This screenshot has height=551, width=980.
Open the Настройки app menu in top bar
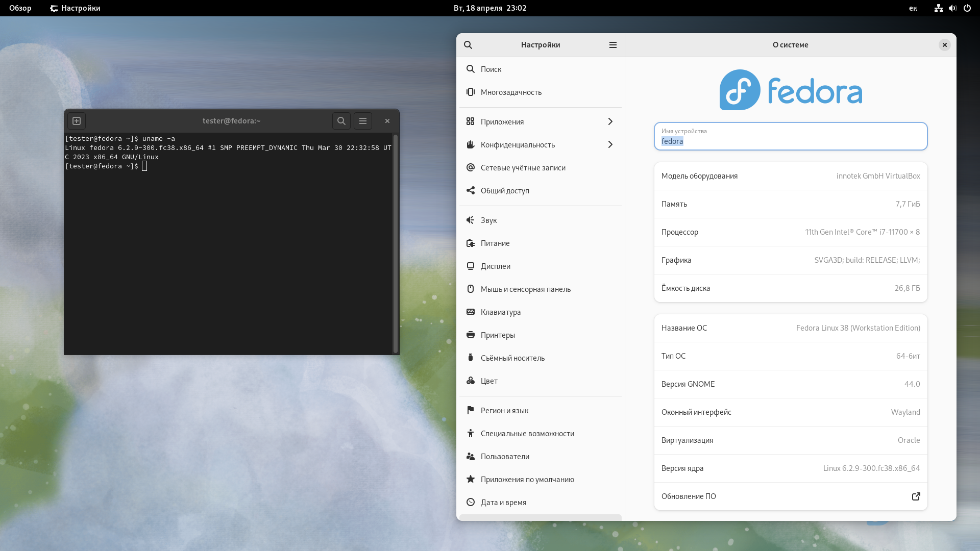click(x=76, y=8)
